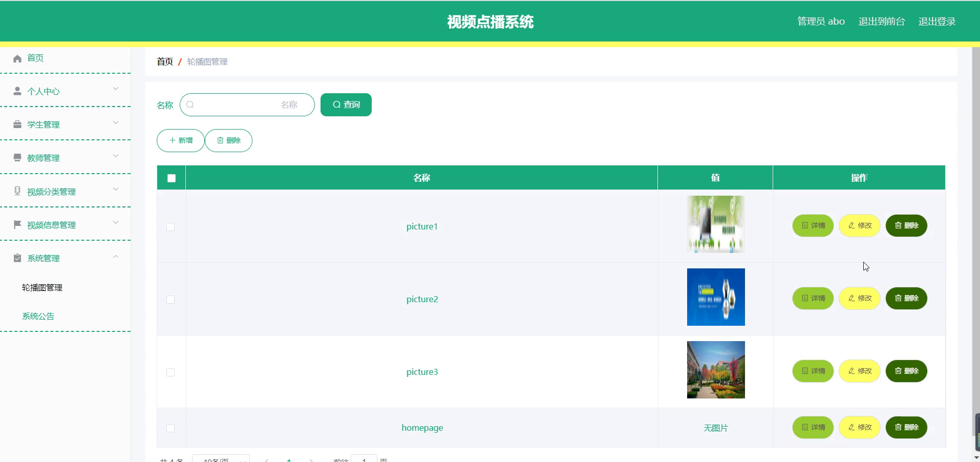View 详情 for homepage
Screen dimensions: 980x462
pos(813,427)
